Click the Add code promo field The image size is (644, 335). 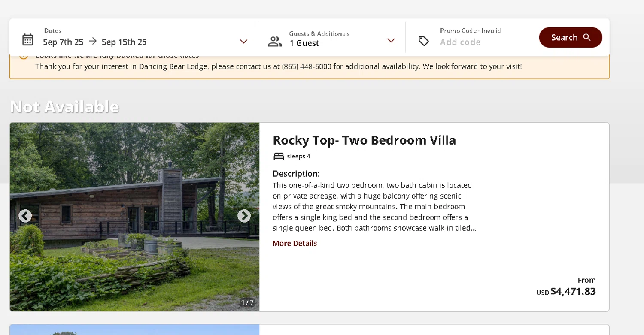[460, 42]
